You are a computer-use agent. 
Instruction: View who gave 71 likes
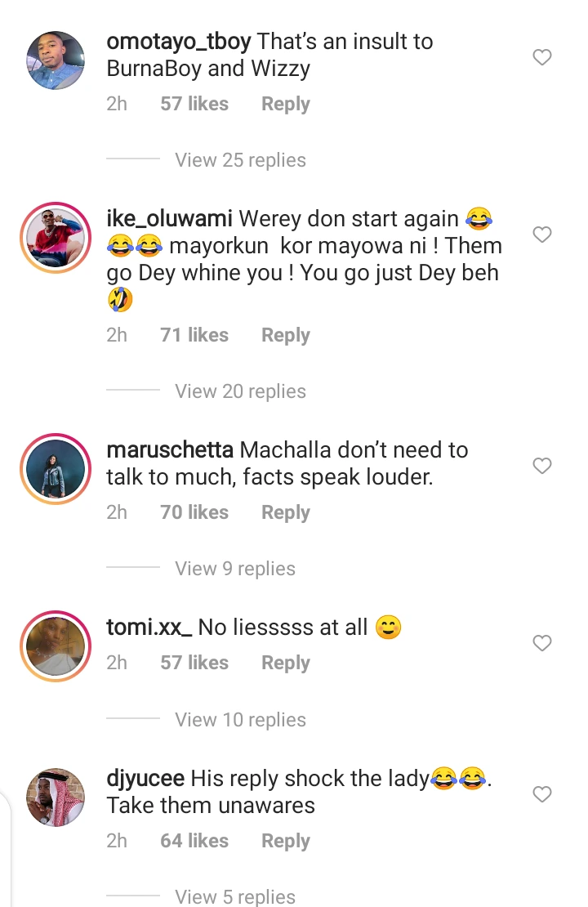pyautogui.click(x=194, y=335)
